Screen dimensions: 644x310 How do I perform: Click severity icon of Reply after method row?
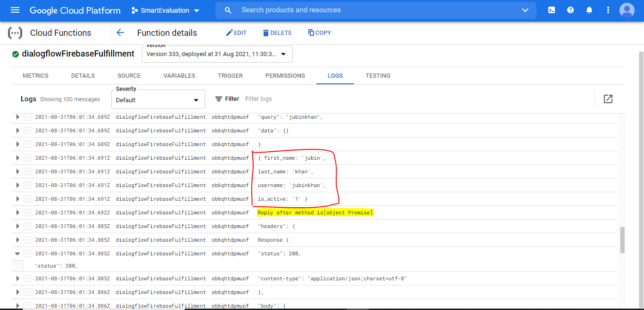27,212
